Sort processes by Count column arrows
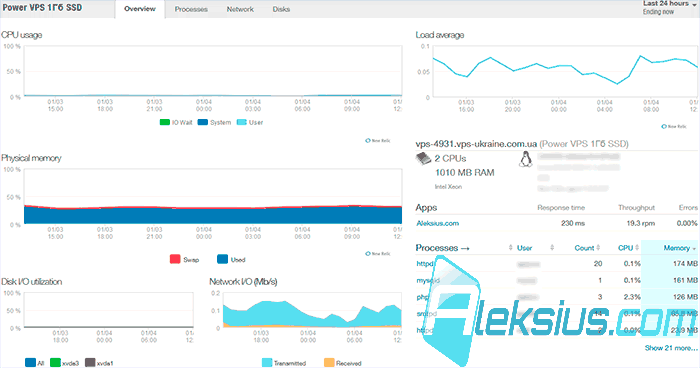The height and width of the screenshot is (368, 700). (598, 248)
